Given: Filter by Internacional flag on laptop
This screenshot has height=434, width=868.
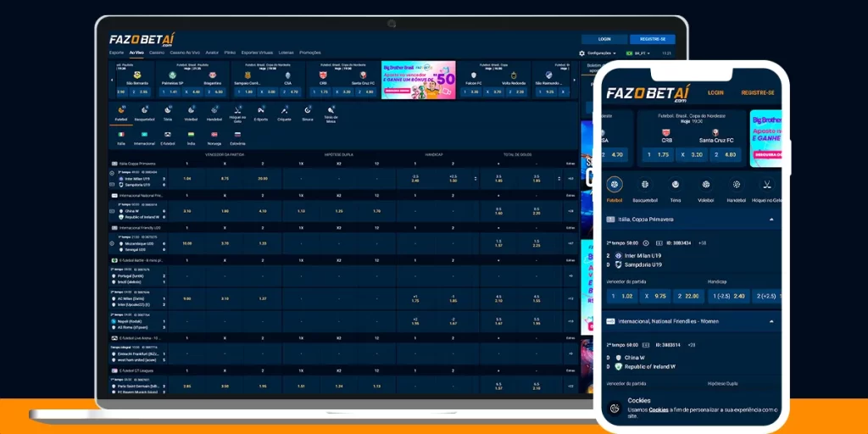Looking at the screenshot, I should (x=144, y=135).
